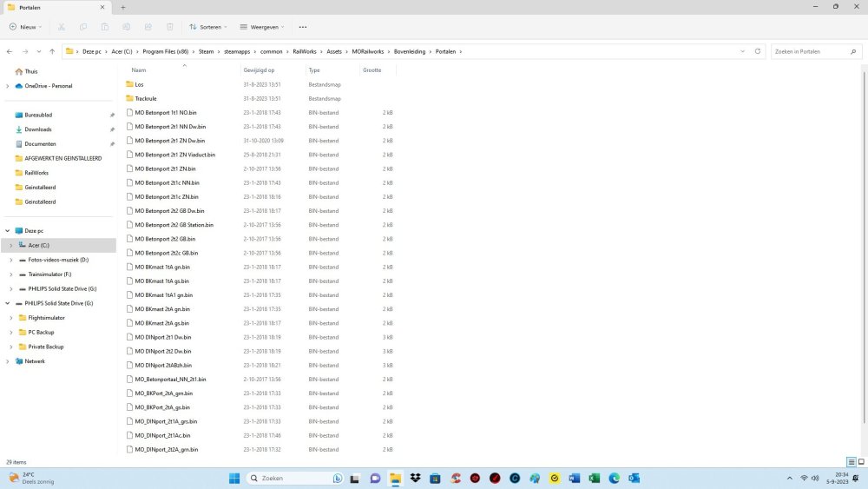Collapse the Deze pc tree node
868x489 pixels.
[x=8, y=231]
